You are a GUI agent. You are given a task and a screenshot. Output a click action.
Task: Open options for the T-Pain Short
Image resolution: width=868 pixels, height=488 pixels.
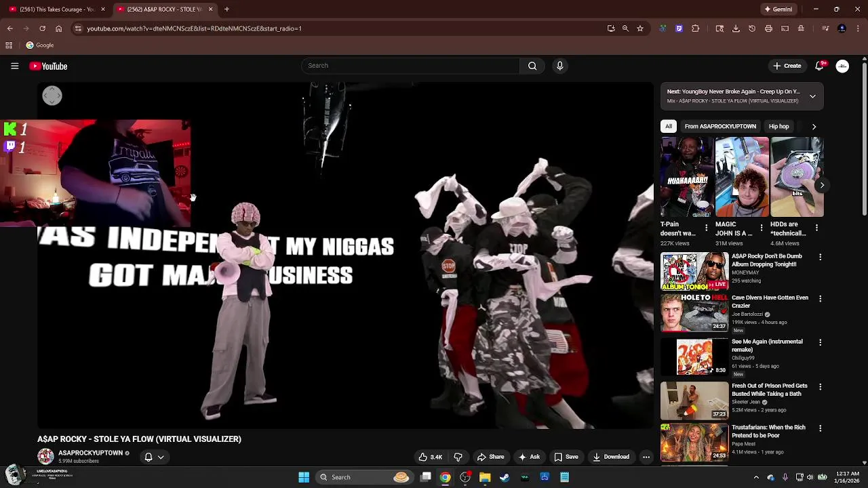click(706, 228)
